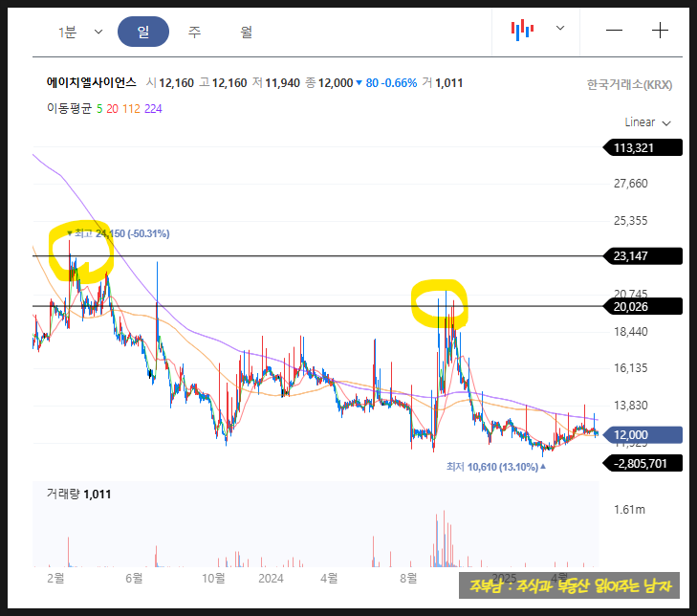Click the 27,660 price axis label

click(630, 184)
